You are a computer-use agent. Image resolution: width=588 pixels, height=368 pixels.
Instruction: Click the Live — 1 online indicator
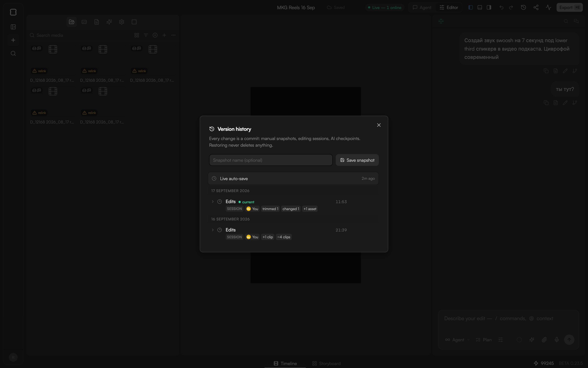point(384,8)
